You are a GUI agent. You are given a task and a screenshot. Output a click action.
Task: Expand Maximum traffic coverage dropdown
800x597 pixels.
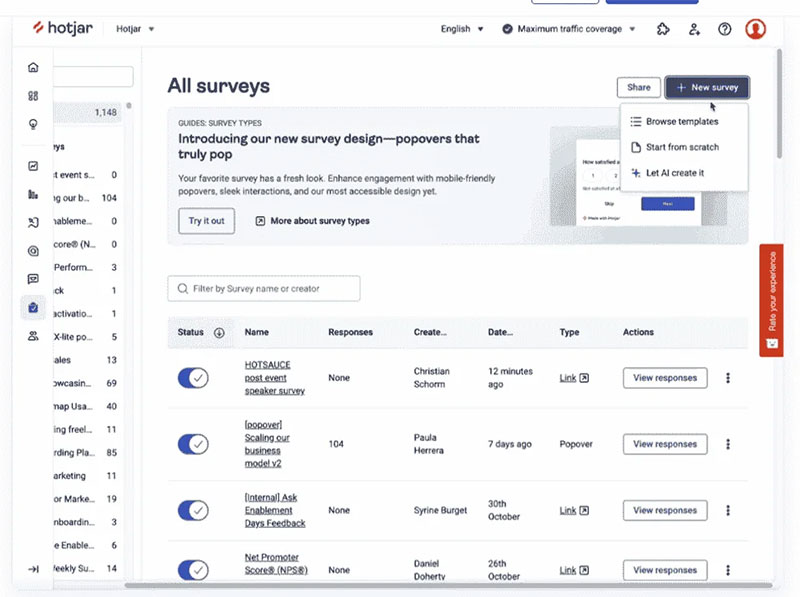569,29
